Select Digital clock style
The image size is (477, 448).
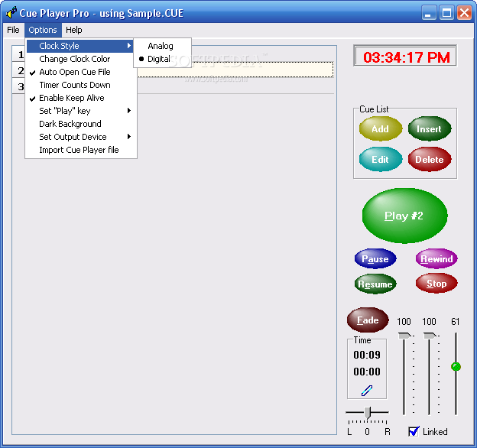pos(162,59)
